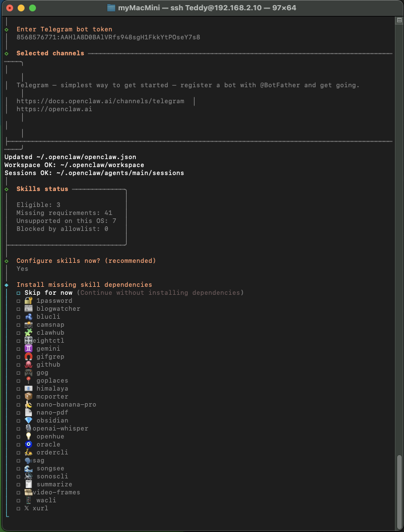
Task: Open the Telegram docs URL
Action: click(x=100, y=101)
